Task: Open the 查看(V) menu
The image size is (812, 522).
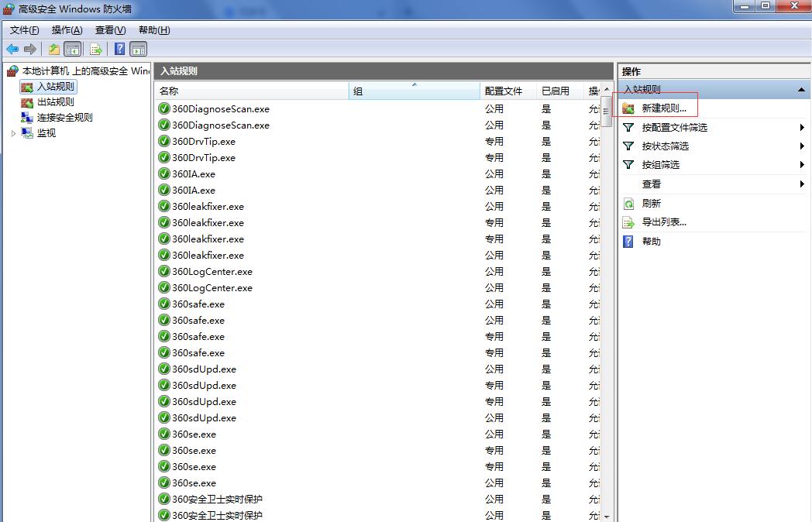Action: [x=110, y=30]
